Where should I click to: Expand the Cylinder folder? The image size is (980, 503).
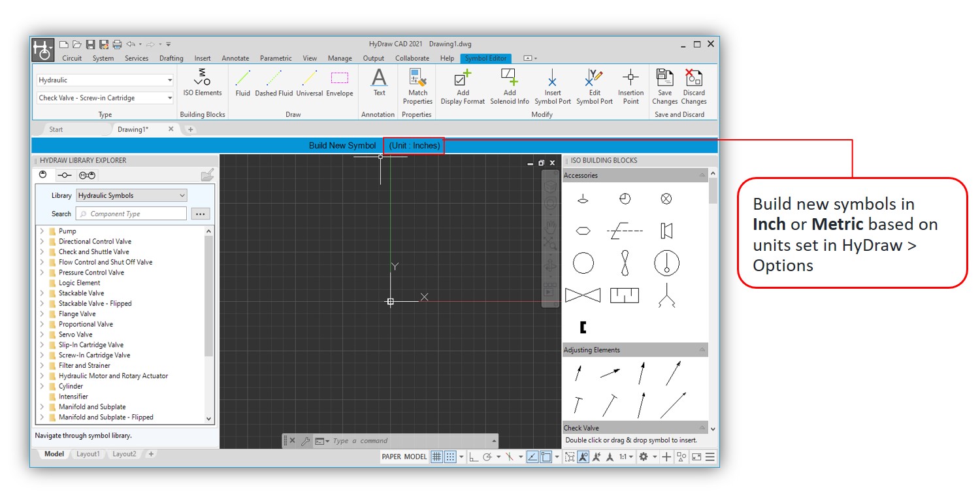(42, 386)
